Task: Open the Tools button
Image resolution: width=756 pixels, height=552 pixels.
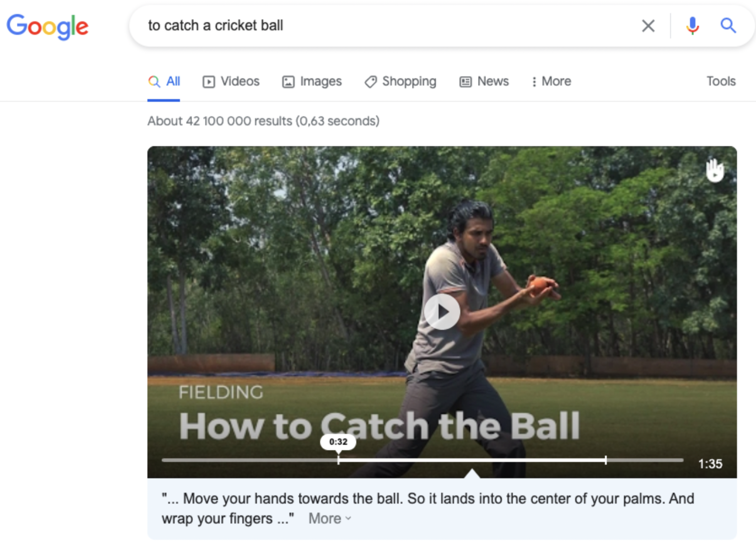Action: coord(721,81)
